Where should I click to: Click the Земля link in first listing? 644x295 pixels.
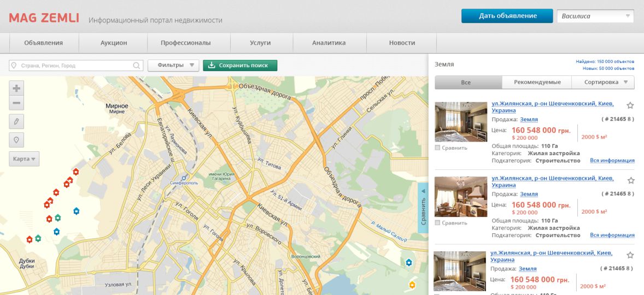pos(529,120)
